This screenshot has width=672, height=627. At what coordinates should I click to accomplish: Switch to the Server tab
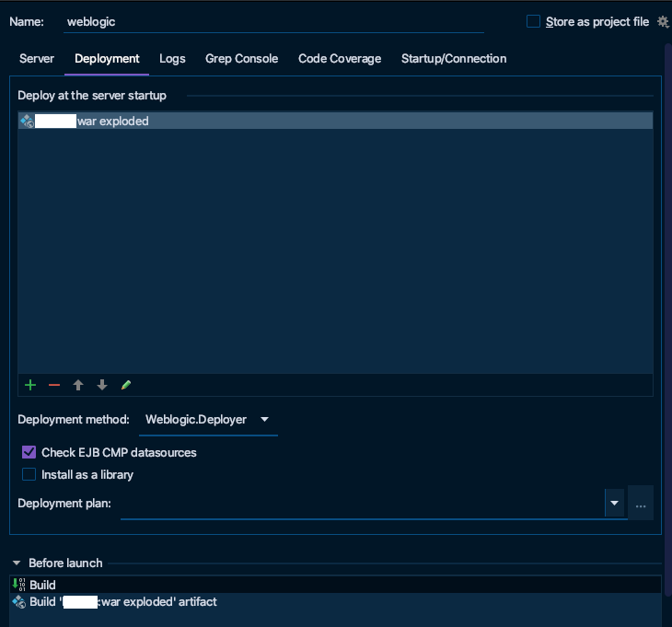tap(37, 59)
